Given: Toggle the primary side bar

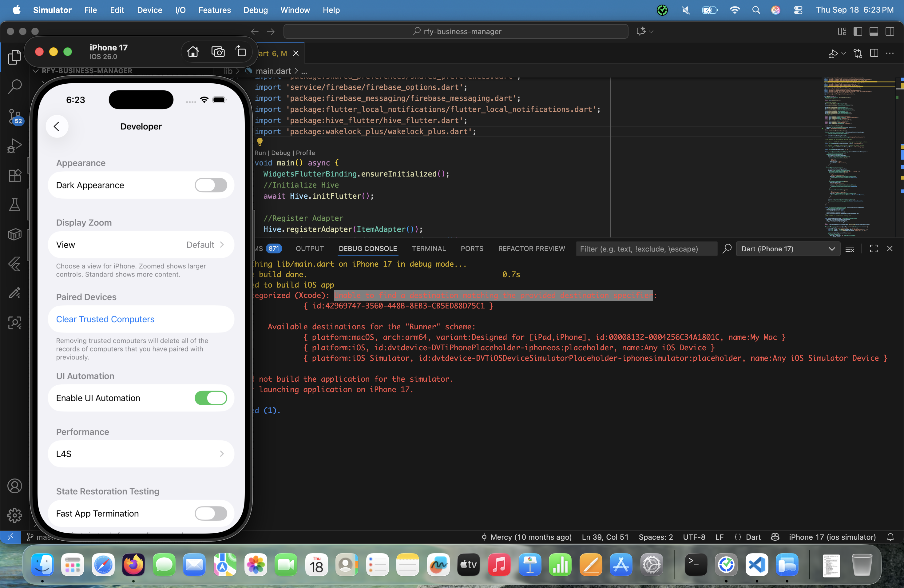Looking at the screenshot, I should 858,32.
